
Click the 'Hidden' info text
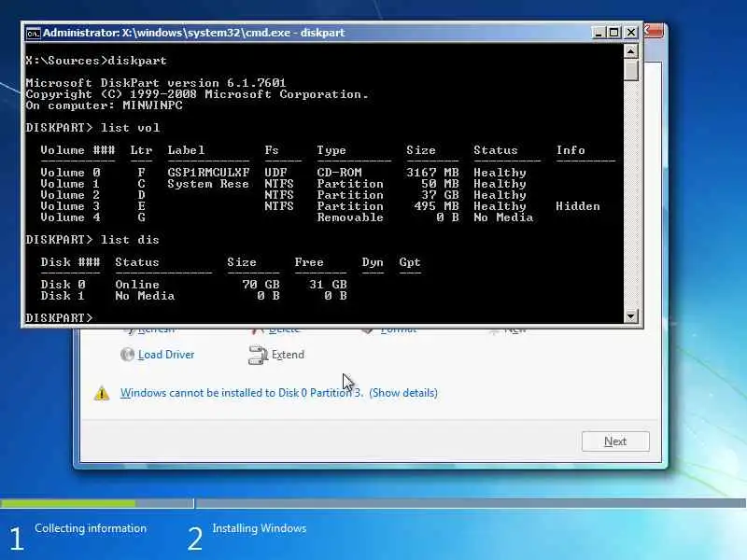(x=578, y=206)
